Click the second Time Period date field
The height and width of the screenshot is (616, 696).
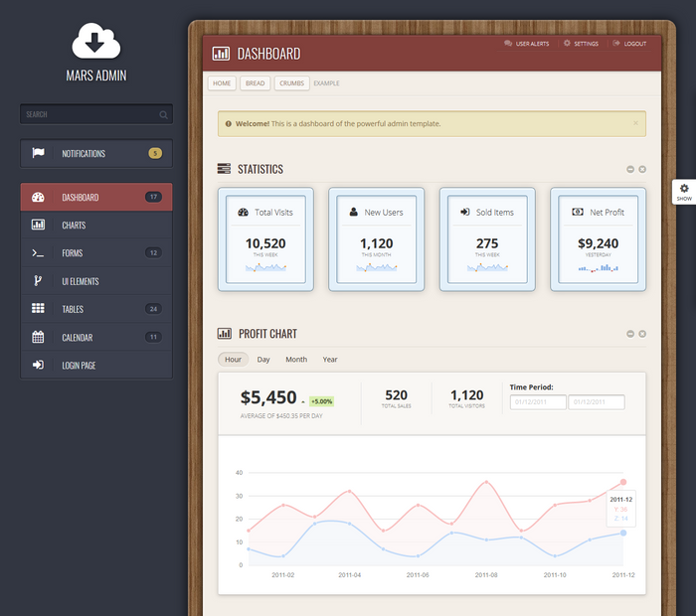click(597, 402)
